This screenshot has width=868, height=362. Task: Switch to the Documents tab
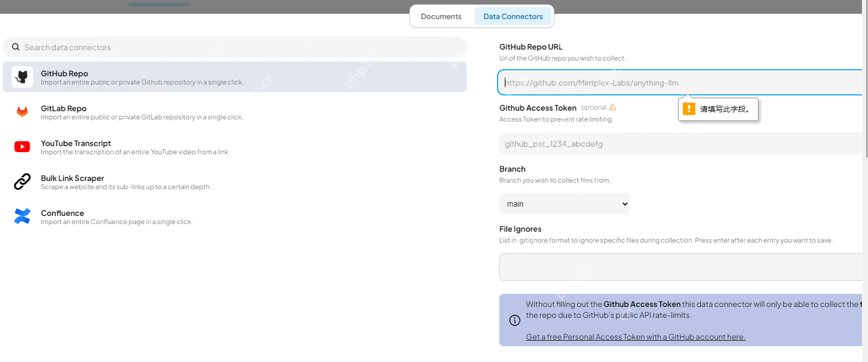[x=441, y=16]
